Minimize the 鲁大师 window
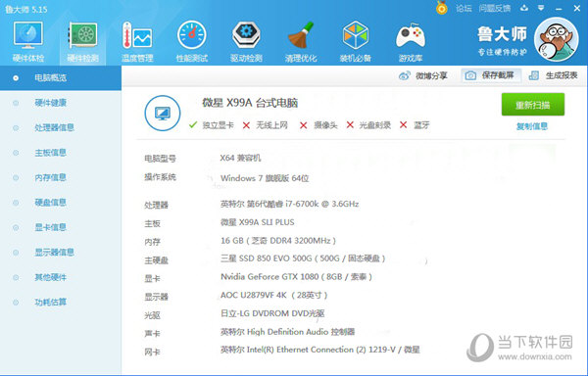The height and width of the screenshot is (376, 588). (560, 8)
